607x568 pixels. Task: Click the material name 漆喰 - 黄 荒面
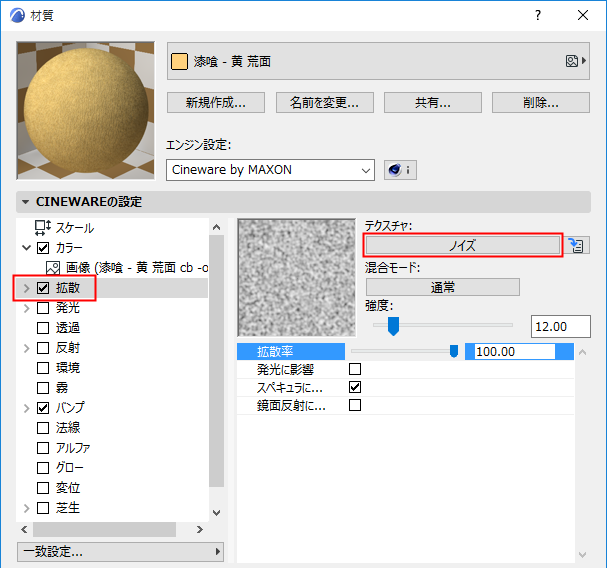tap(232, 62)
